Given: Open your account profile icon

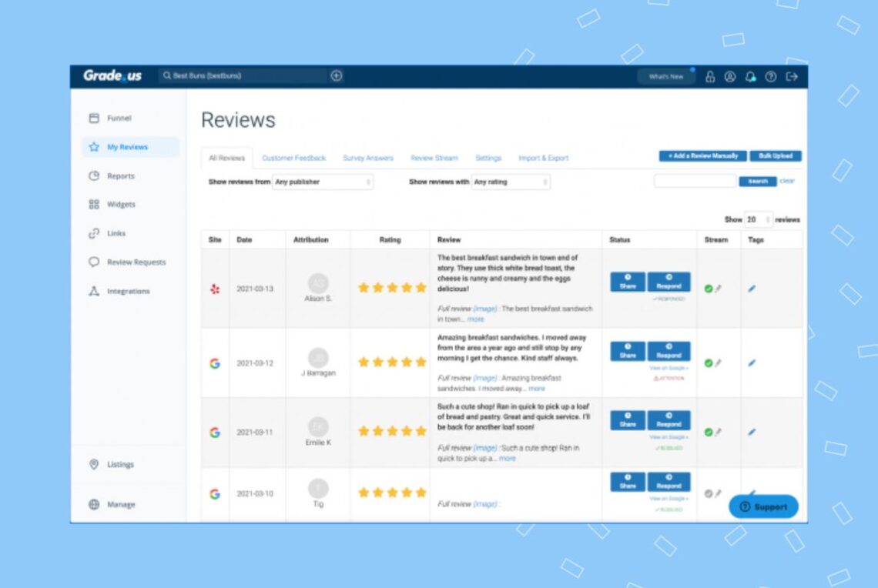Looking at the screenshot, I should pos(729,76).
